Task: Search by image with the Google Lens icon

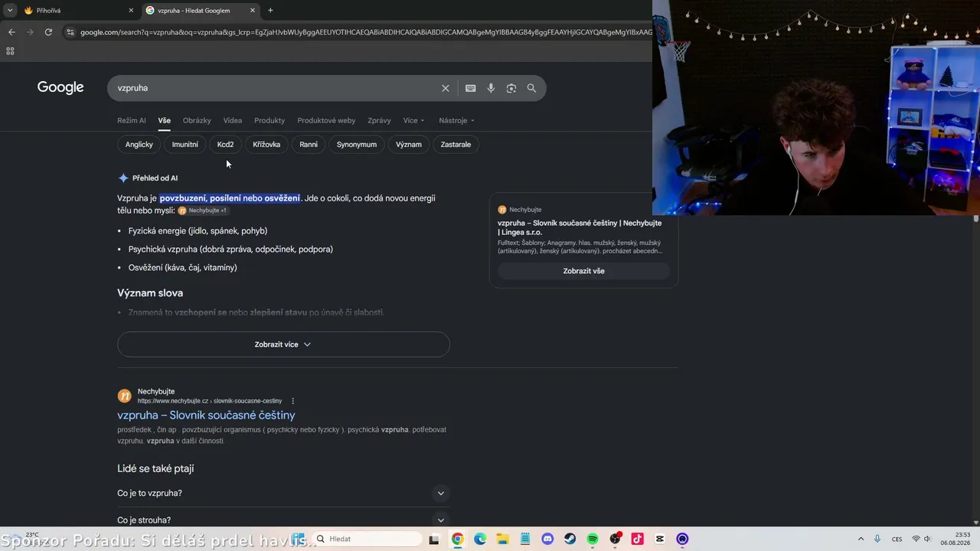Action: pos(511,88)
